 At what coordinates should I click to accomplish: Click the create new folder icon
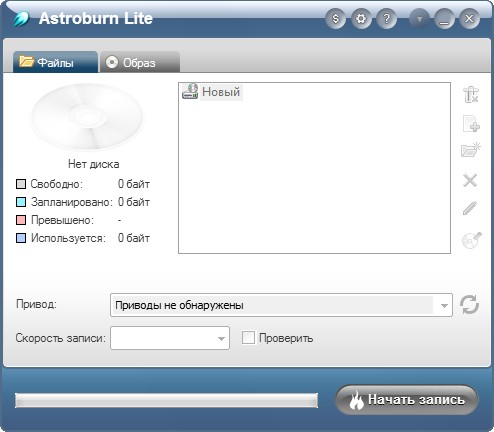pos(471,149)
